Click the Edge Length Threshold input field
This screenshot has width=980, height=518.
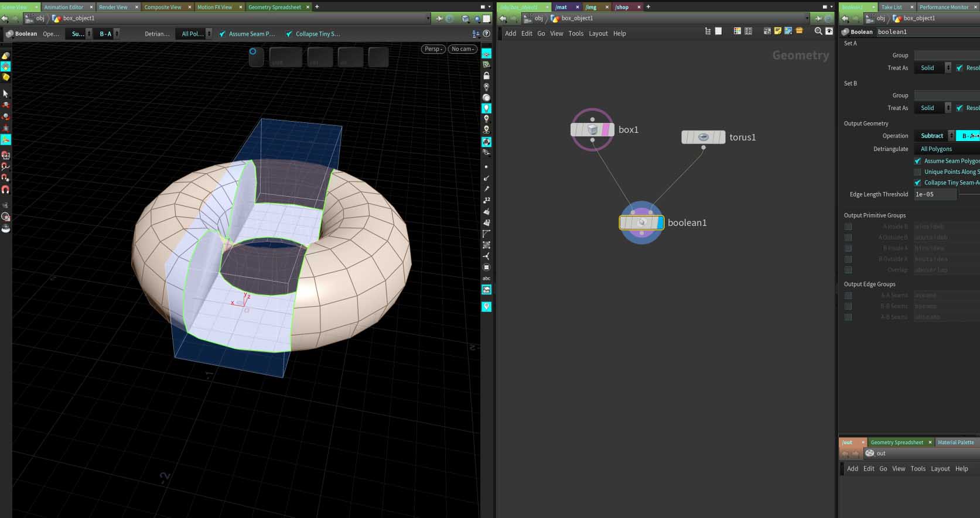tap(934, 194)
